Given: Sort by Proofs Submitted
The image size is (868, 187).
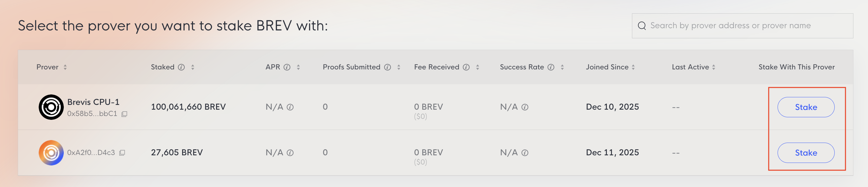Looking at the screenshot, I should coord(398,67).
